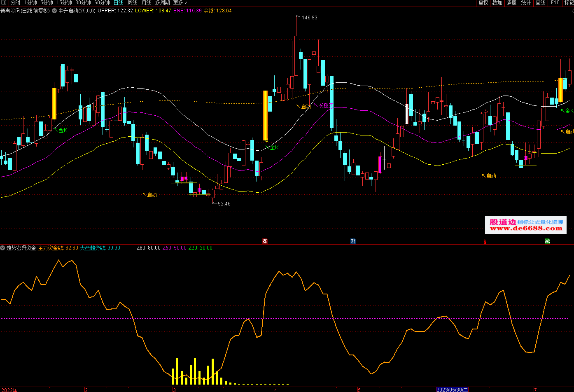Screen dimensions: 574x392
Task: Click the panel toggle icon at top-left corner
Action: tap(5, 3)
